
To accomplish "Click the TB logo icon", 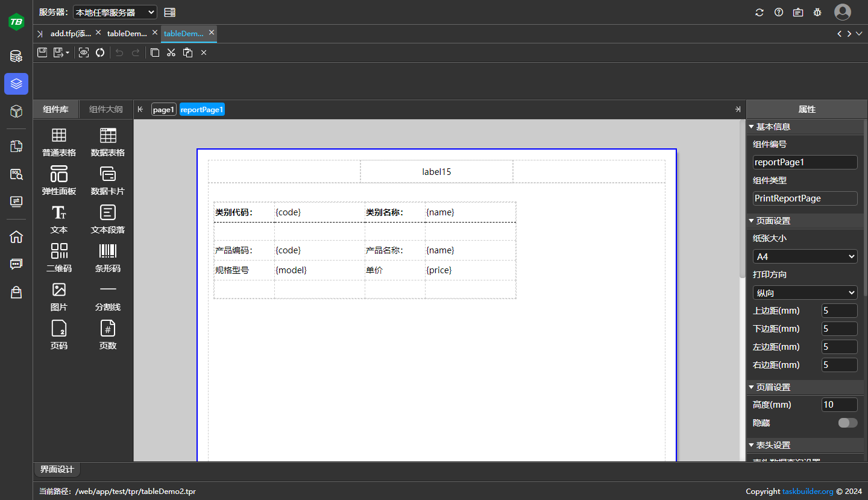I will point(16,22).
